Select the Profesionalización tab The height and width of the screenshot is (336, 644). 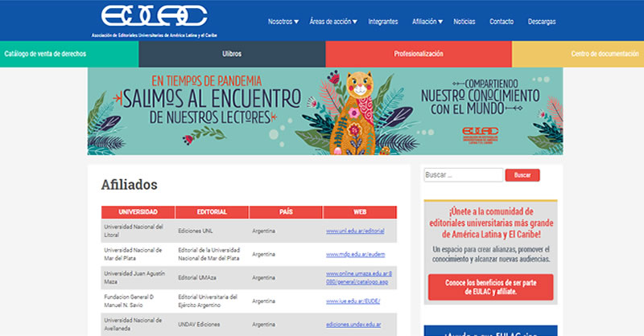coord(419,54)
